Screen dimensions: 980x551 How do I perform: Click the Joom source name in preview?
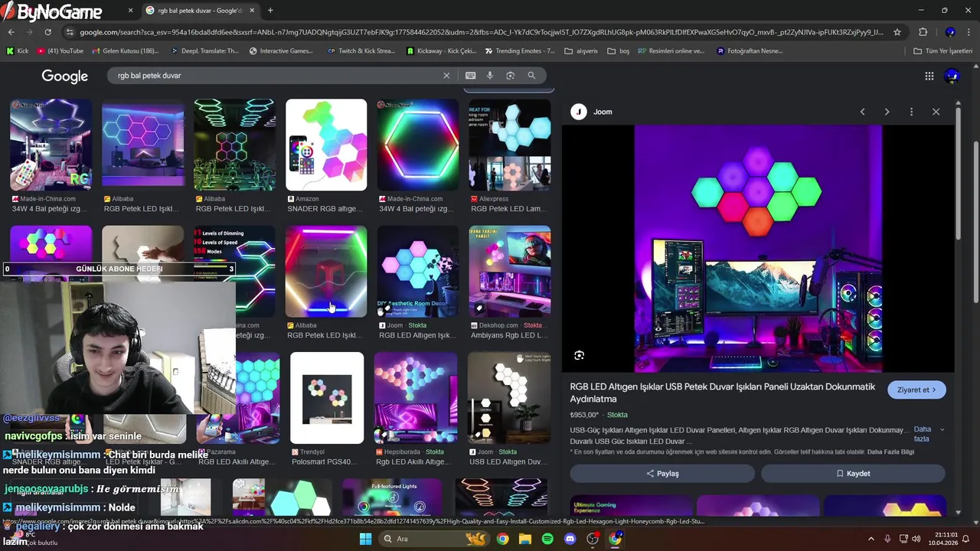tap(603, 112)
